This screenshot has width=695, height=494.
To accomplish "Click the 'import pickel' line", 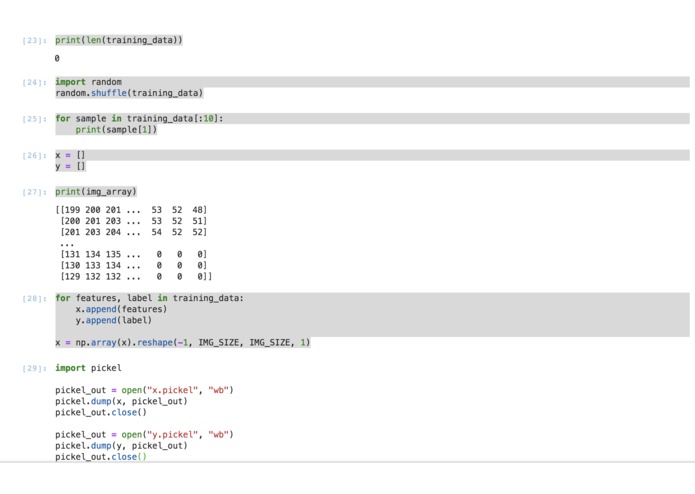I will tap(88, 368).
